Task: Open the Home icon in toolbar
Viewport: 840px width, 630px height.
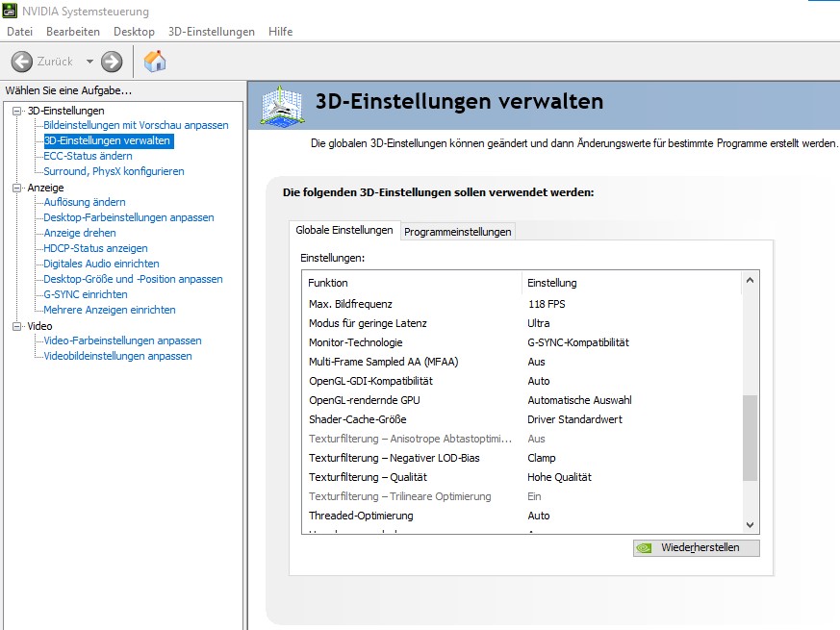Action: 155,61
